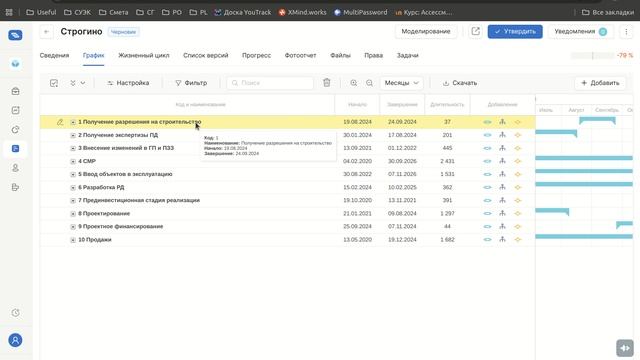
Task: Expand row 3 Внесение изменений в ГП и ПЗЗ
Action: [73, 148]
